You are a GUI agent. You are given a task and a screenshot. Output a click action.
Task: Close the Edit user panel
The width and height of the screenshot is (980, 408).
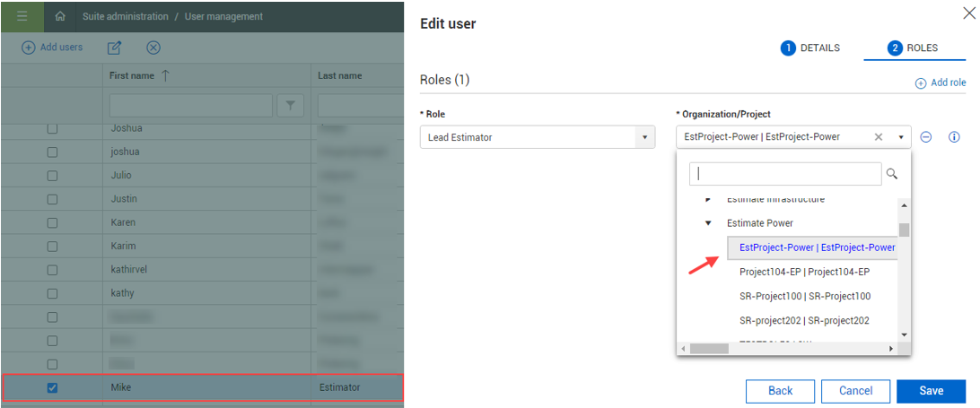969,13
